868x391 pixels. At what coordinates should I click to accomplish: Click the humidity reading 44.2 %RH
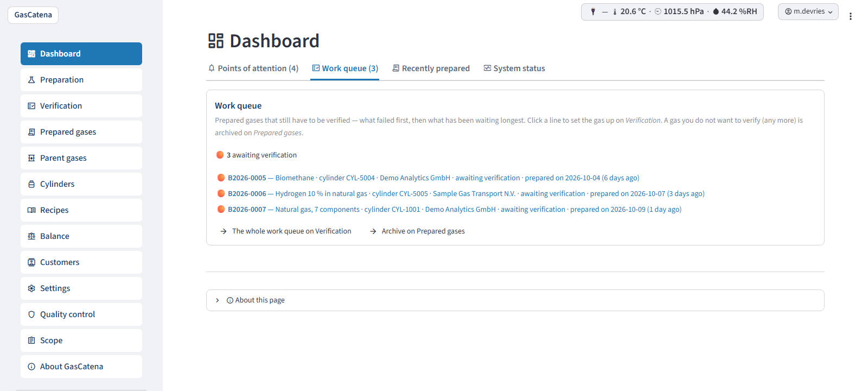tap(739, 11)
